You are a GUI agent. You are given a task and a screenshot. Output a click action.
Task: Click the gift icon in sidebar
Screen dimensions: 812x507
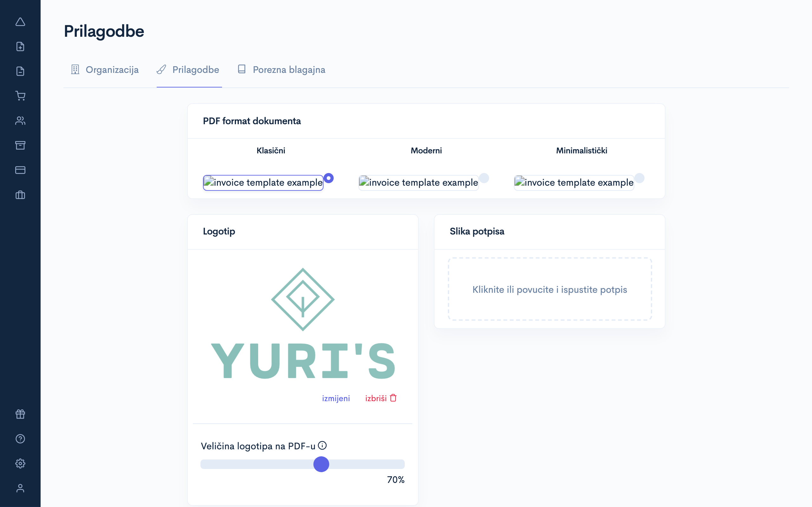20,414
